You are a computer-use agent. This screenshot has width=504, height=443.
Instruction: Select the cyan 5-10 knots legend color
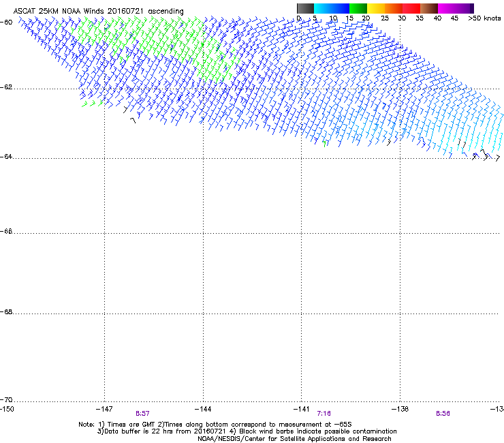click(323, 8)
